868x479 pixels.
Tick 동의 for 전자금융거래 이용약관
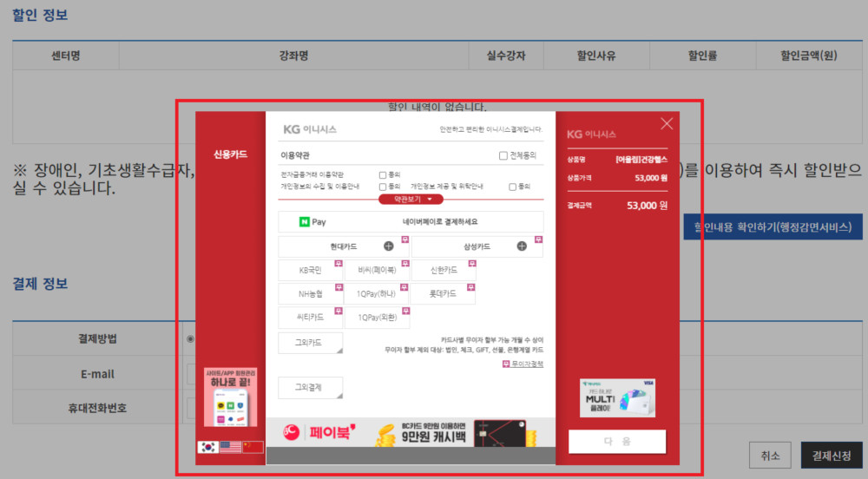click(x=383, y=174)
